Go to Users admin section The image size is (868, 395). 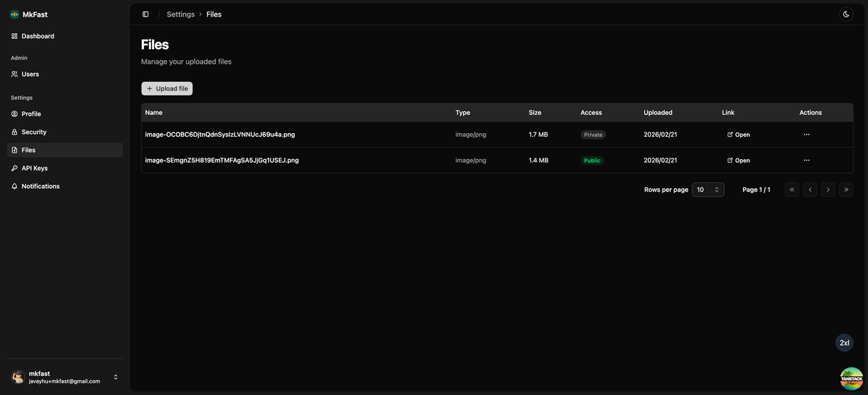coord(30,74)
